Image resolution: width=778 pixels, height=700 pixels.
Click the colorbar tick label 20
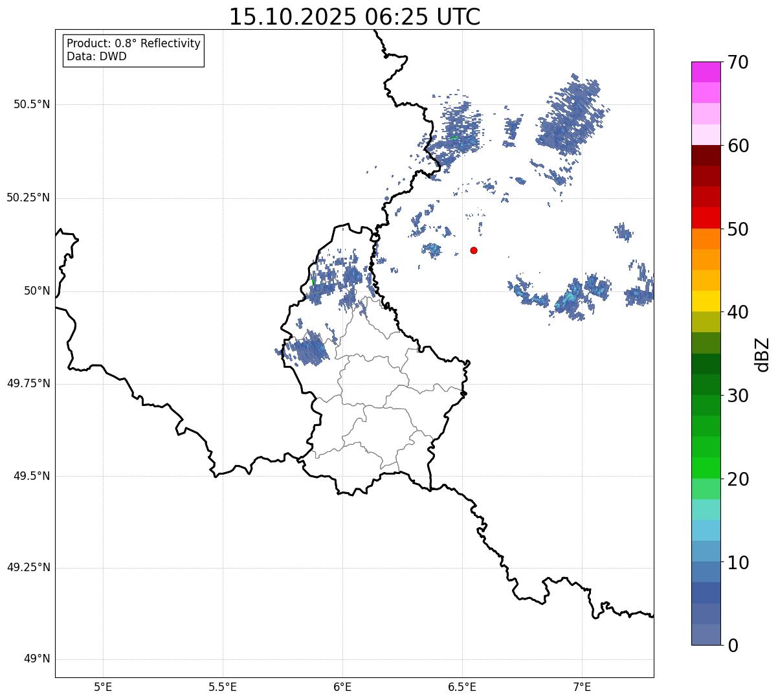pos(738,479)
